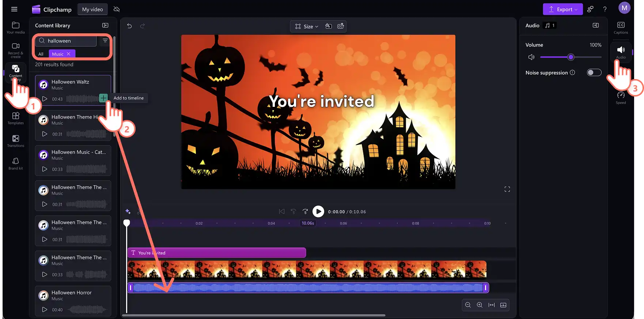Open the Export dropdown button
The height and width of the screenshot is (319, 644).
coord(563,10)
